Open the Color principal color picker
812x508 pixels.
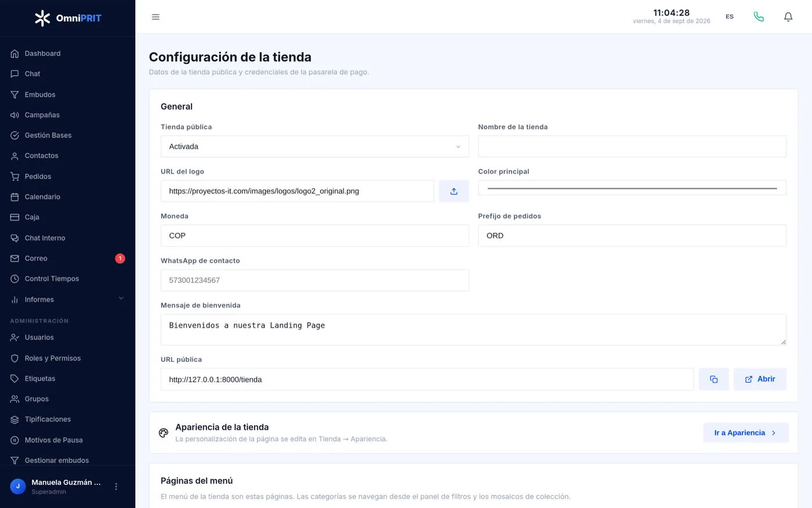click(632, 188)
